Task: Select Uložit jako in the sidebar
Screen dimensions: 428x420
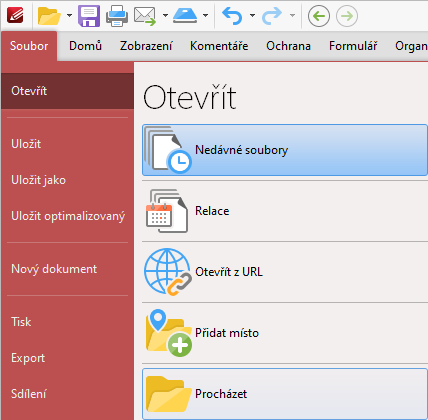Action: (x=38, y=180)
